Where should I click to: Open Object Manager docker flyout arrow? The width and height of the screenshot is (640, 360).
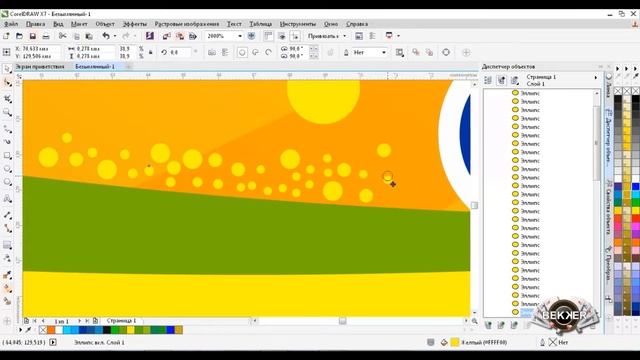click(x=596, y=78)
